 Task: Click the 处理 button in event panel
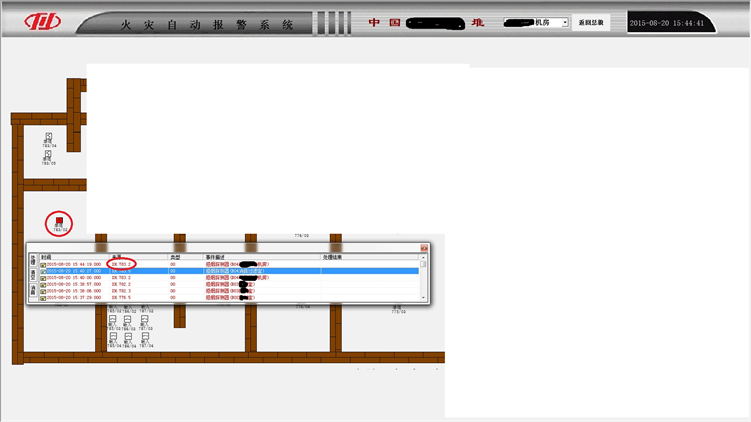[x=33, y=260]
